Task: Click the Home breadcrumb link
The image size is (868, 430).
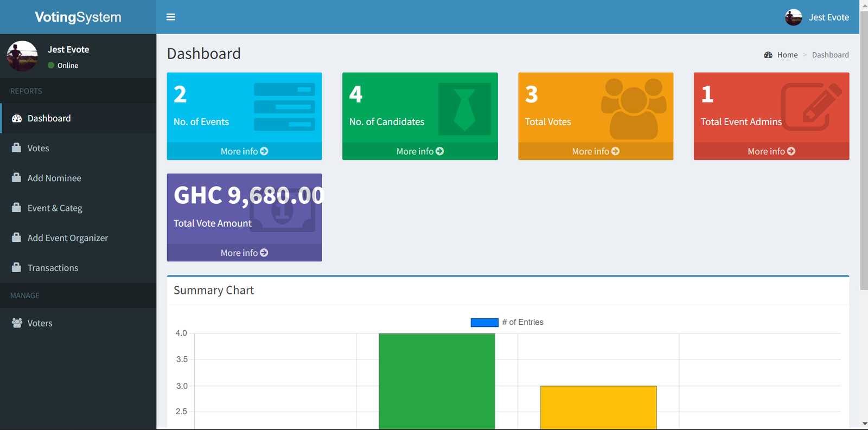Action: click(787, 55)
